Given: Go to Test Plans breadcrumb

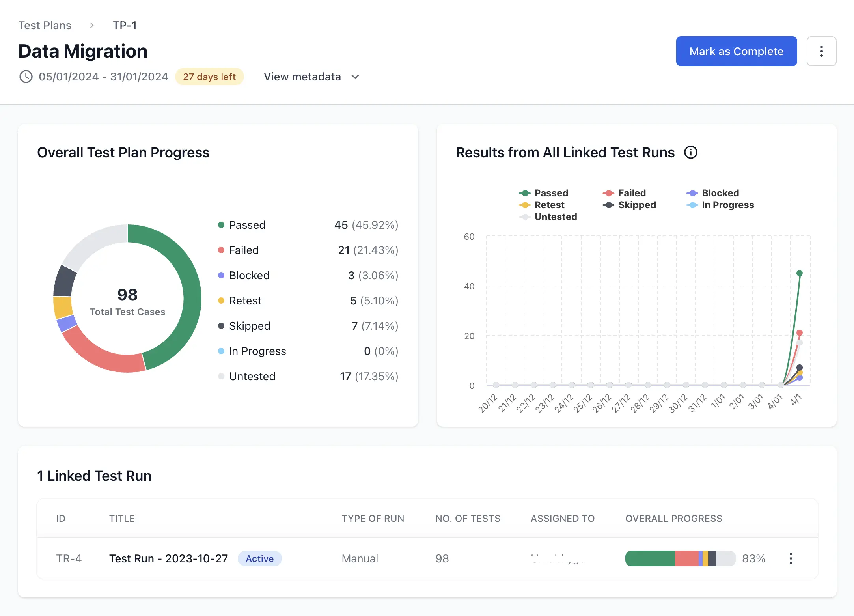Looking at the screenshot, I should pos(45,25).
